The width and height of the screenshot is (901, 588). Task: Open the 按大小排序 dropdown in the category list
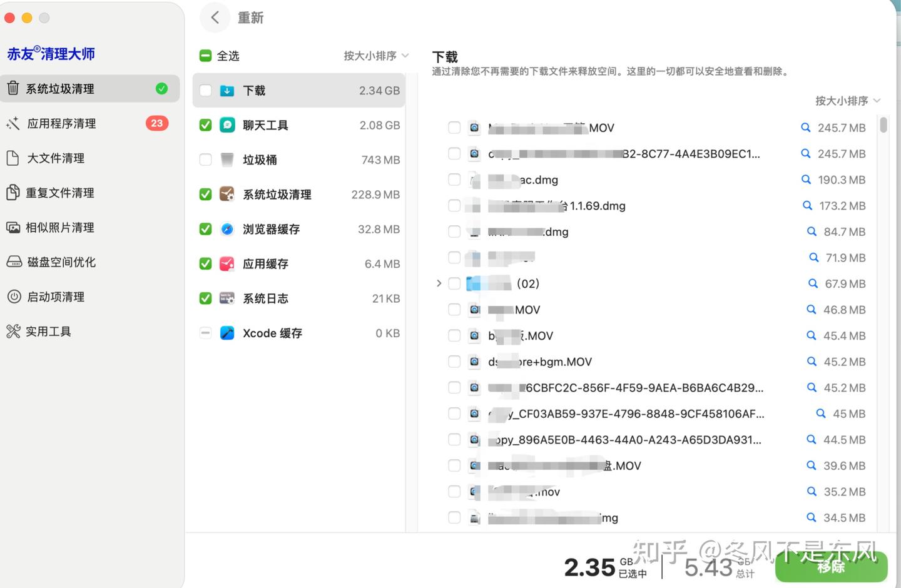pos(376,56)
